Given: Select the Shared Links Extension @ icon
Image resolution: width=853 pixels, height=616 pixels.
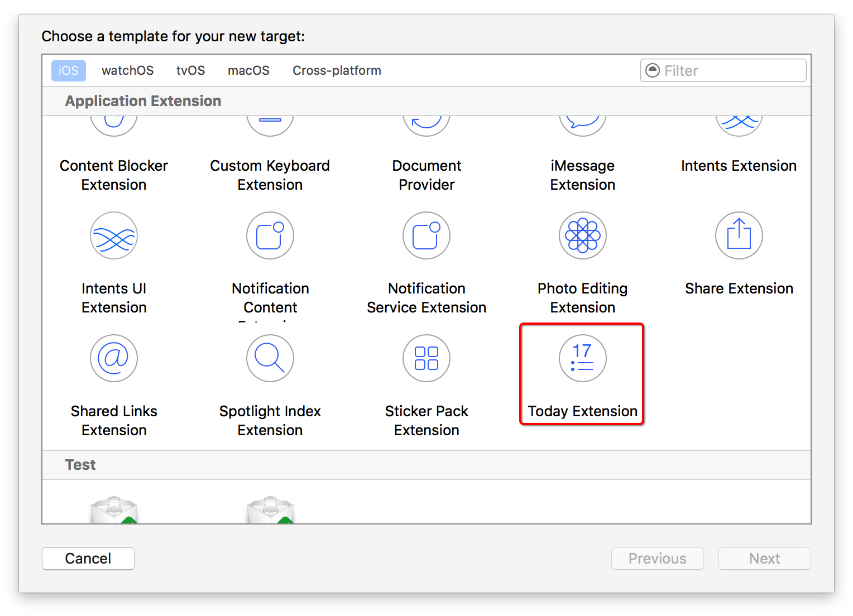Looking at the screenshot, I should (114, 358).
